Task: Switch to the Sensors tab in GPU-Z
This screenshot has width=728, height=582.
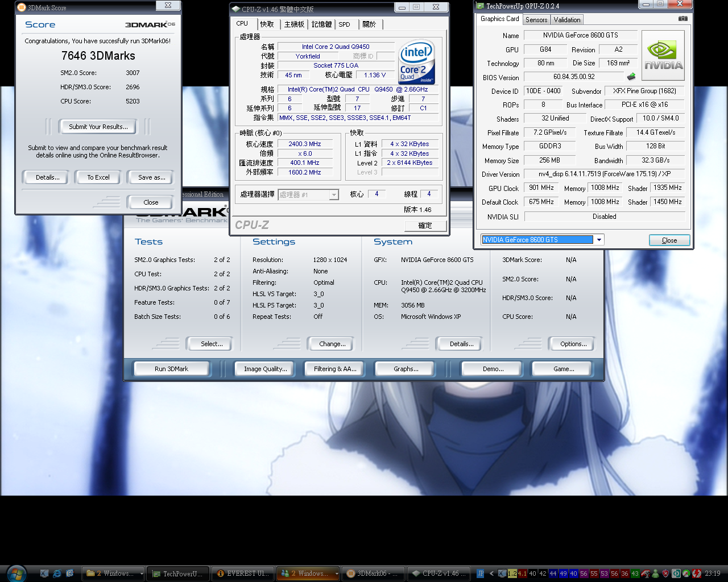Action: coord(536,20)
